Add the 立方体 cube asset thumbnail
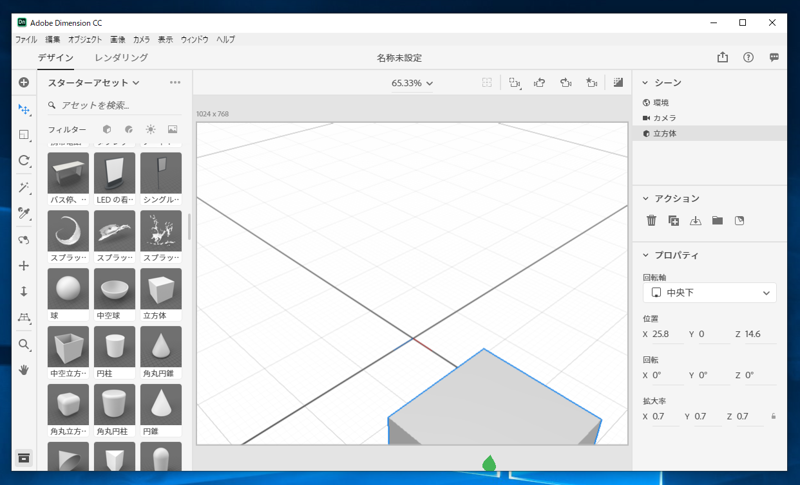800x485 pixels. [161, 289]
